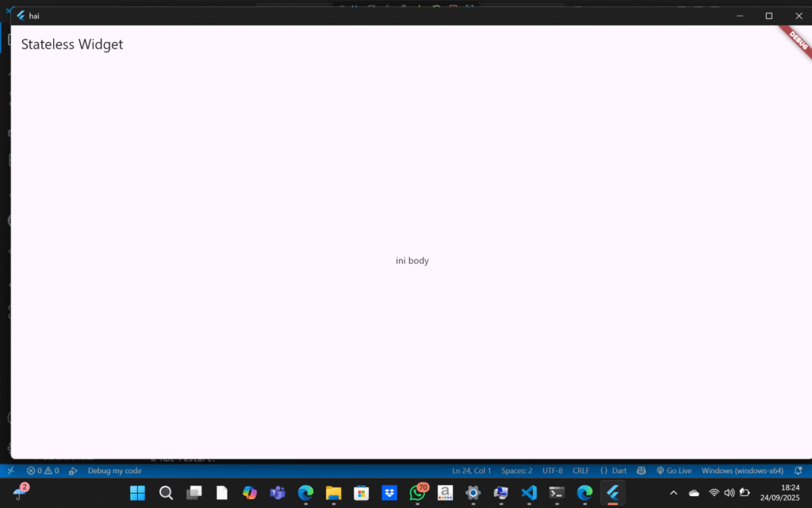
Task: Launch Microsoft Teams from the taskbar
Action: pyautogui.click(x=278, y=493)
